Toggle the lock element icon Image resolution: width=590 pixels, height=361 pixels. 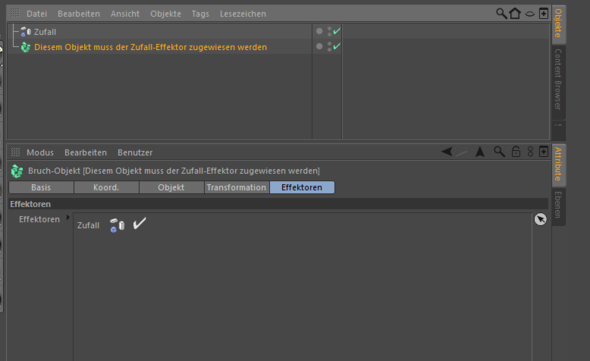516,152
